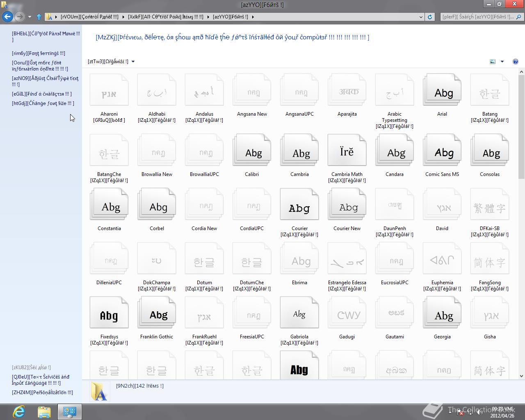Click the vertical scrollbar thumb
Viewport: 525px width, 420px height.
coord(521,127)
